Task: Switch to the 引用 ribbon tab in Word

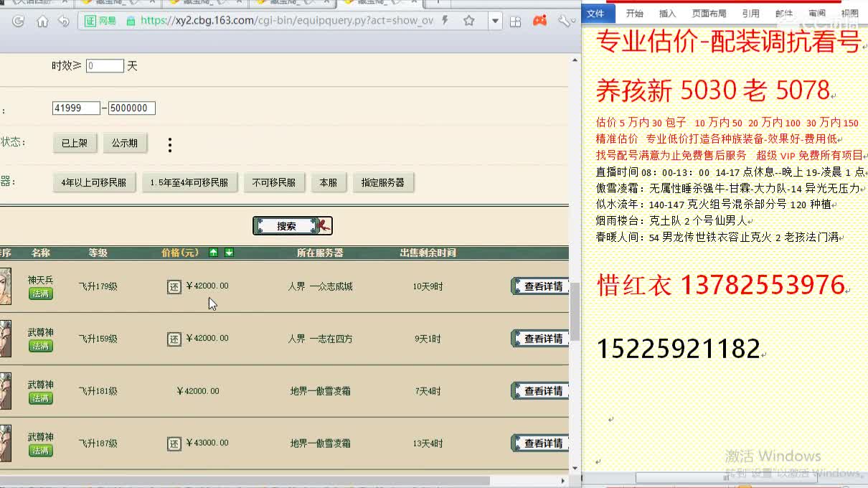Action: click(x=750, y=13)
